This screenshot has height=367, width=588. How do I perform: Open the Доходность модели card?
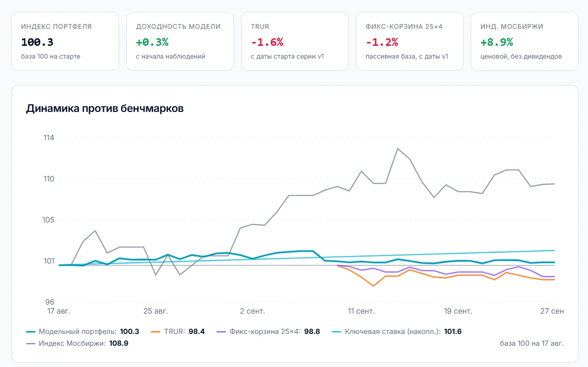pyautogui.click(x=180, y=42)
